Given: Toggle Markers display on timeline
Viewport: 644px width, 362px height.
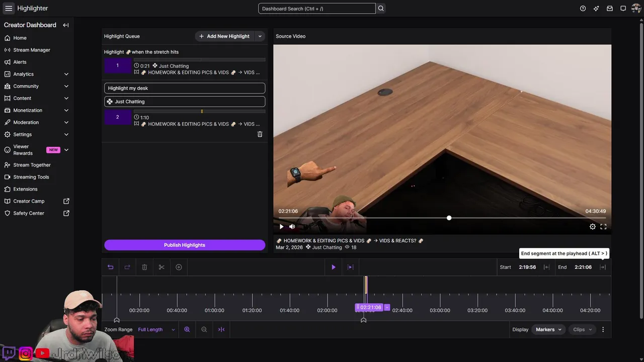Looking at the screenshot, I should click(x=548, y=329).
